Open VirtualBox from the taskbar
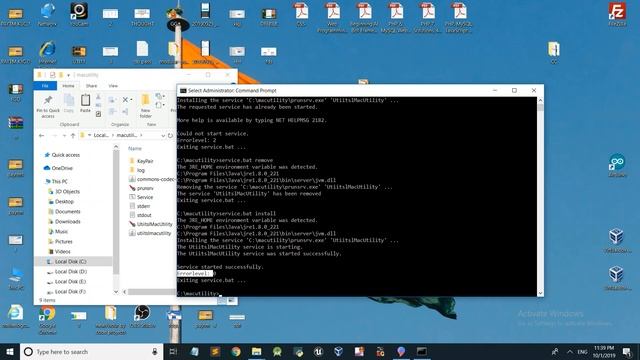 click(338, 351)
